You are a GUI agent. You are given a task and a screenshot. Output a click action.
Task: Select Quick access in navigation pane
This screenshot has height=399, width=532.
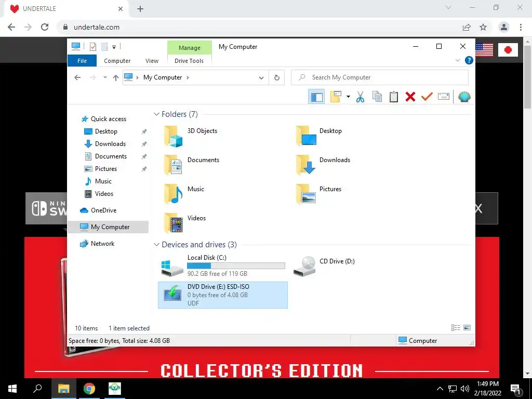pos(108,119)
